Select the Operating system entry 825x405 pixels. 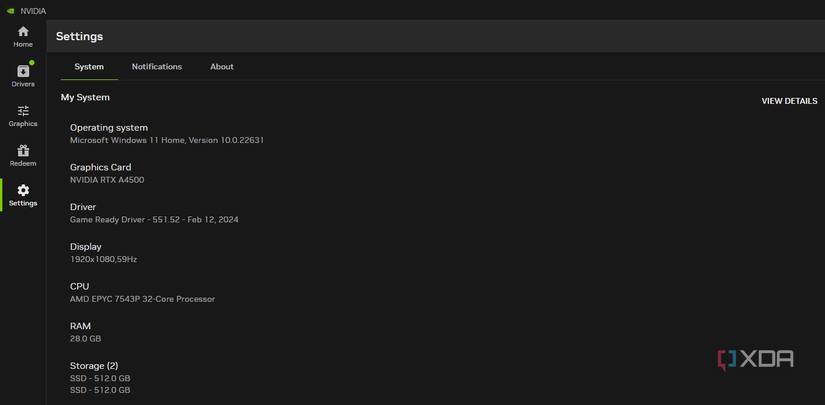(x=109, y=128)
